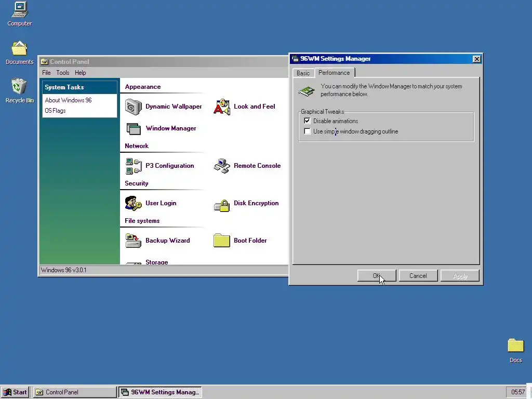Click the Storage label in Control Panel
532x399 pixels.
pos(157,262)
